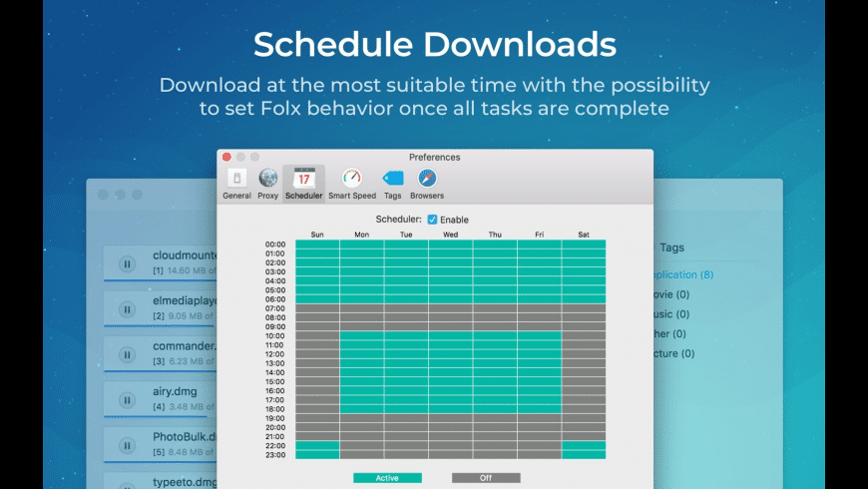
Task: Select the Movie (0) tag in Folx window
Action: point(670,294)
